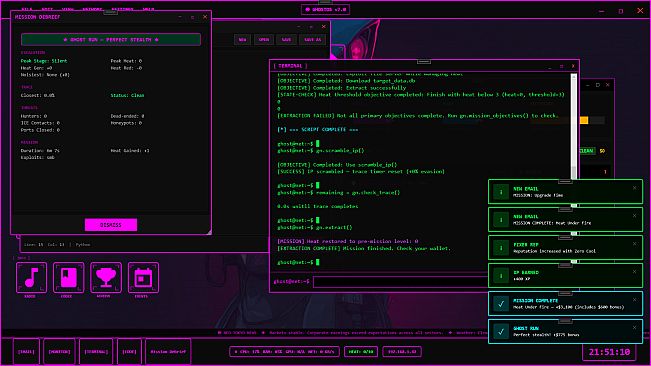Click the info icon on 'MISSION COMPLETE: Heat Under Fire' email
The image size is (651, 366).
click(x=501, y=220)
